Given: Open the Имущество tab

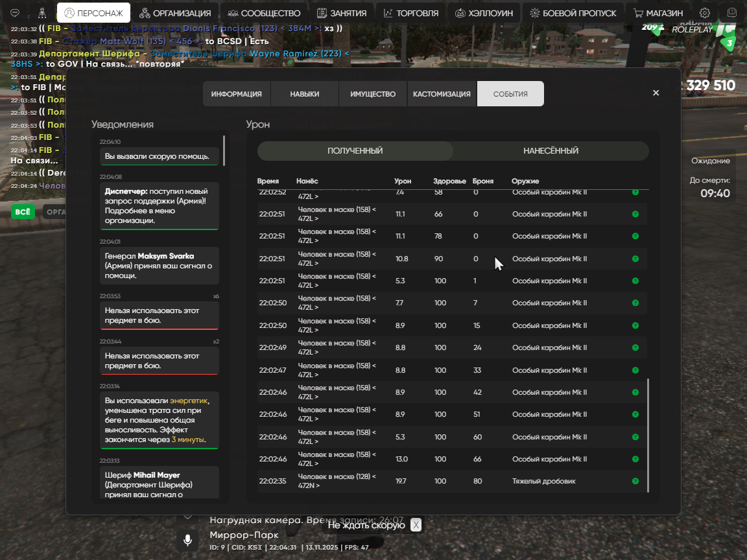Looking at the screenshot, I should pos(373,94).
